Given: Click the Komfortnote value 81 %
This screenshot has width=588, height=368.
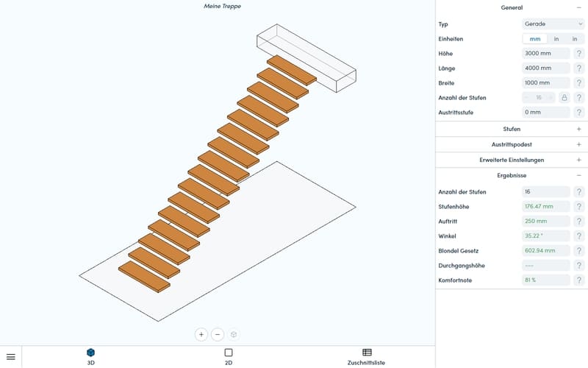Looking at the screenshot, I should [x=546, y=280].
